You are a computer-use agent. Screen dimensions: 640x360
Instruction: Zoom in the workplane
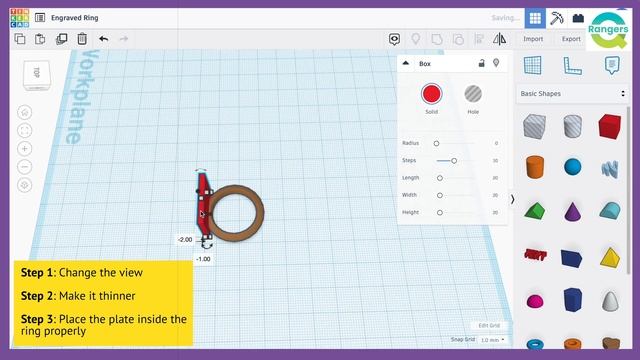coord(24,149)
